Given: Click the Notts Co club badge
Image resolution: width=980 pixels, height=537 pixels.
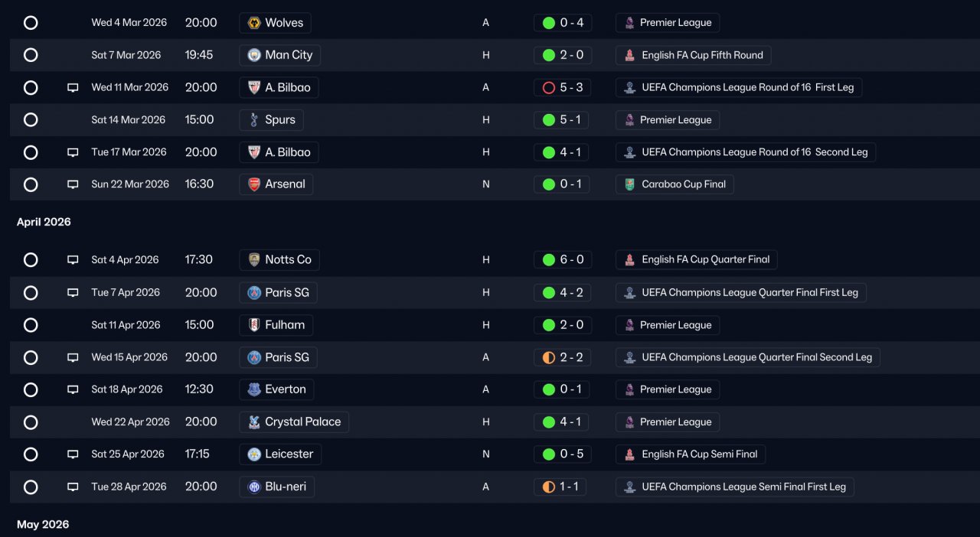Looking at the screenshot, I should click(x=254, y=260).
